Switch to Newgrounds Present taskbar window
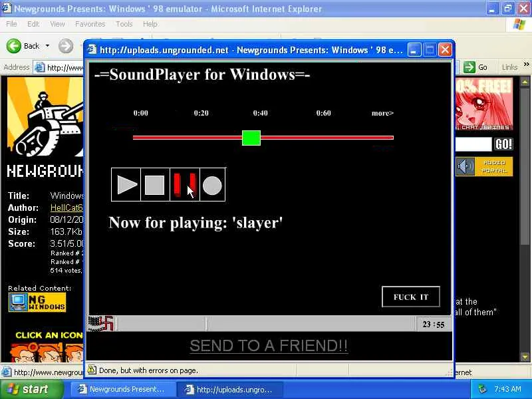Image resolution: width=532 pixels, height=399 pixels. 123,389
